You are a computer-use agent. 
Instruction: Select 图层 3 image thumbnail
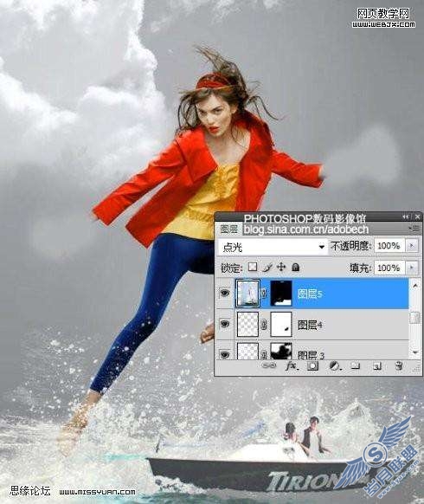click(x=247, y=351)
